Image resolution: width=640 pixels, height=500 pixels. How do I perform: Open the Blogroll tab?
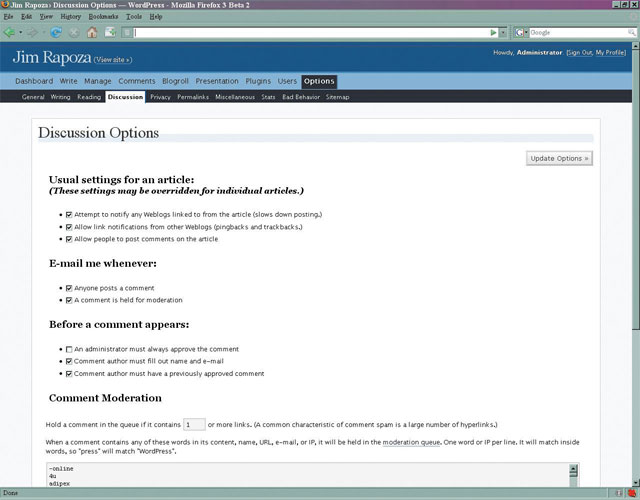[176, 81]
